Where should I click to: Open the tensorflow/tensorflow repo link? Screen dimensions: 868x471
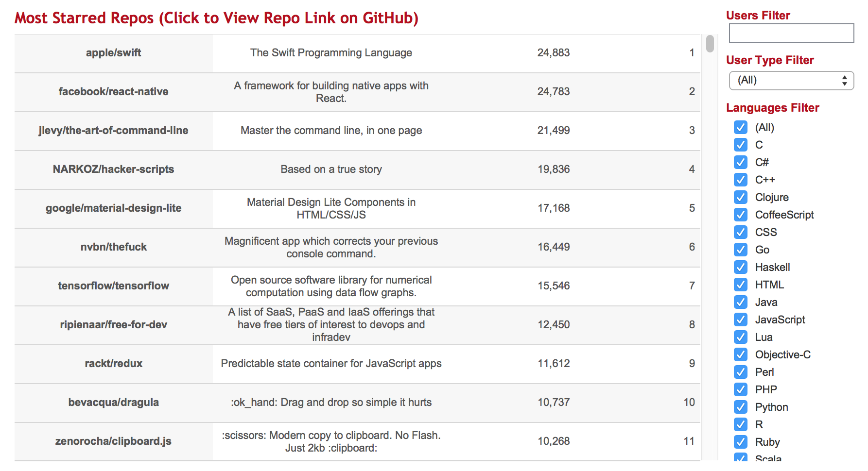click(x=114, y=286)
